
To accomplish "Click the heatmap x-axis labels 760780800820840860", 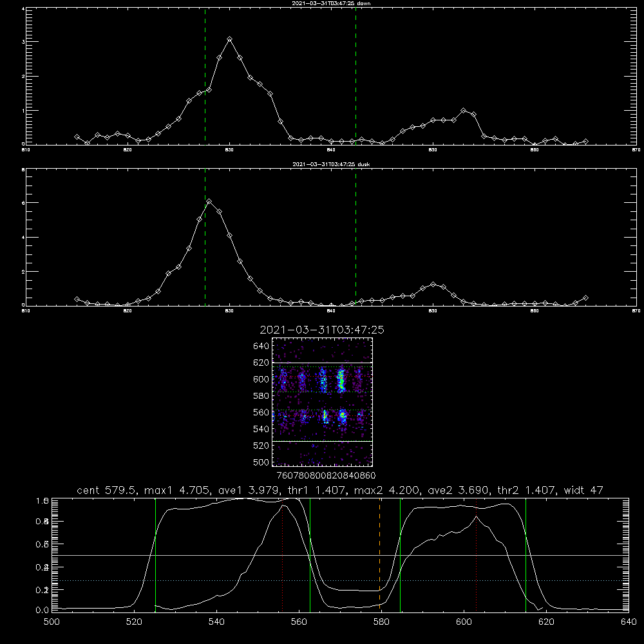I will 326,476.
